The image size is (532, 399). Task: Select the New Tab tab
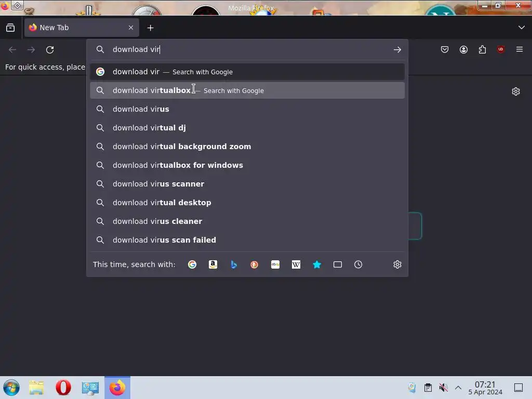[x=82, y=28]
